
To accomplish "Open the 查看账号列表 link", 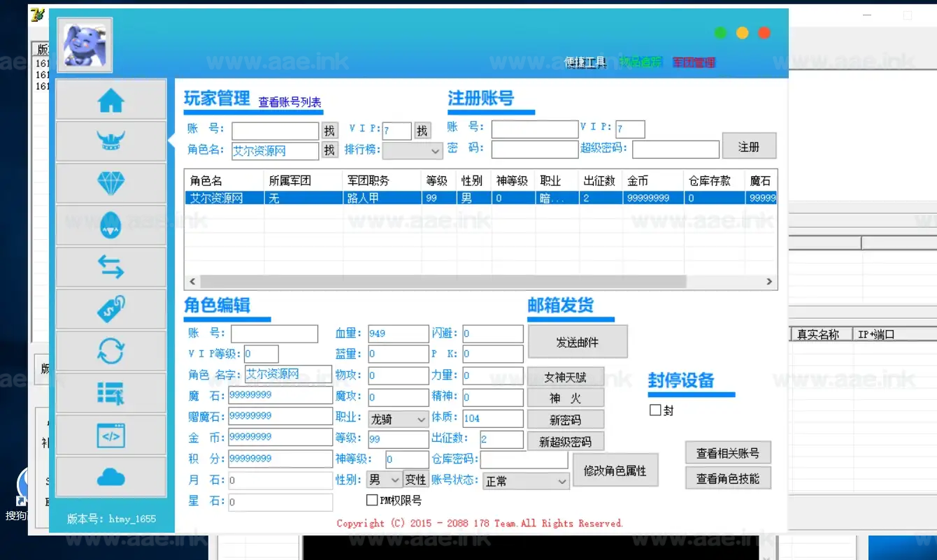I will tap(289, 103).
